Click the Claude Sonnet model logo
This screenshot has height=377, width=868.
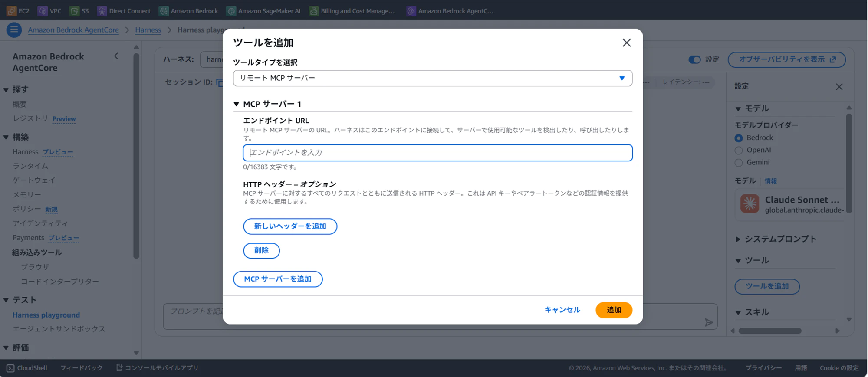click(x=750, y=204)
